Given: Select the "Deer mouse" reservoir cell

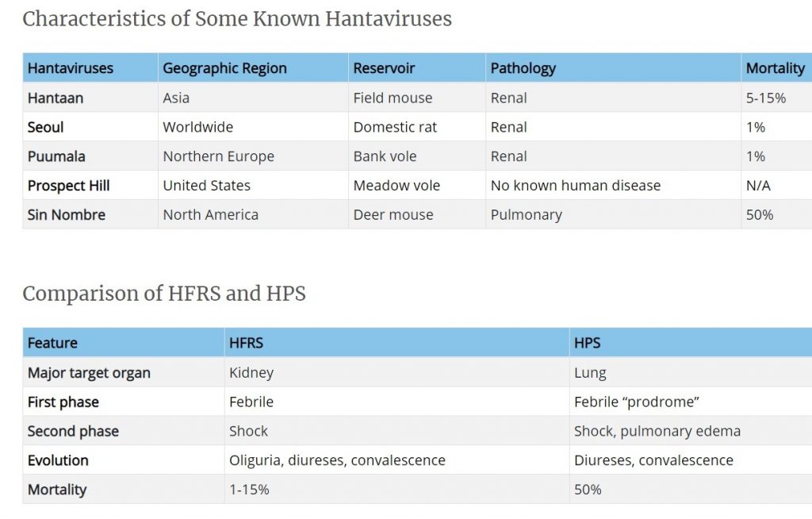Looking at the screenshot, I should click(x=393, y=215).
